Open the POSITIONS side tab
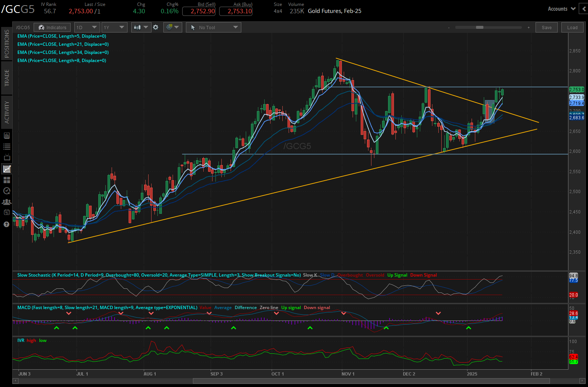This screenshot has height=387, width=588. (x=7, y=44)
